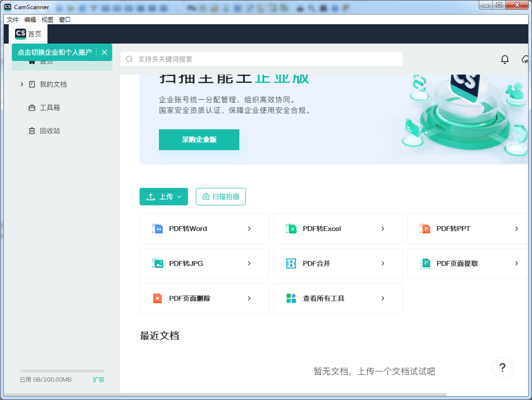This screenshot has height=400, width=532.
Task: Click the cloud sync icon
Action: [525, 59]
